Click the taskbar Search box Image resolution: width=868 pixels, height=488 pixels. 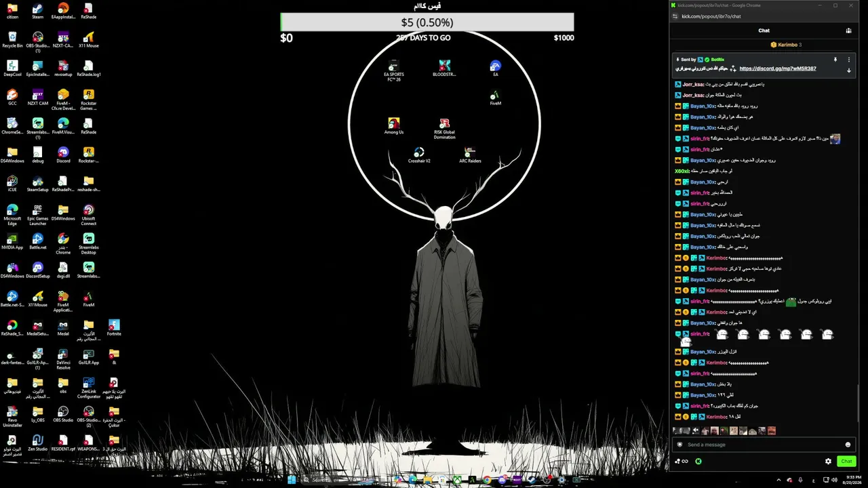pos(337,480)
